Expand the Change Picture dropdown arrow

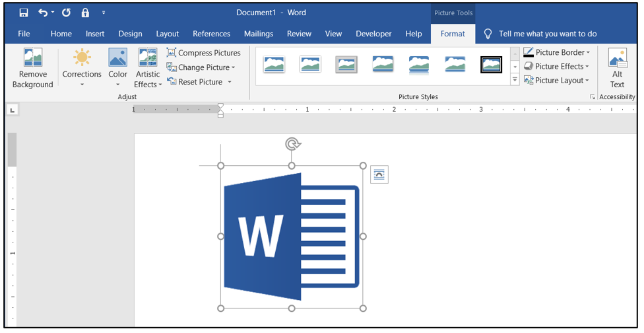point(234,67)
